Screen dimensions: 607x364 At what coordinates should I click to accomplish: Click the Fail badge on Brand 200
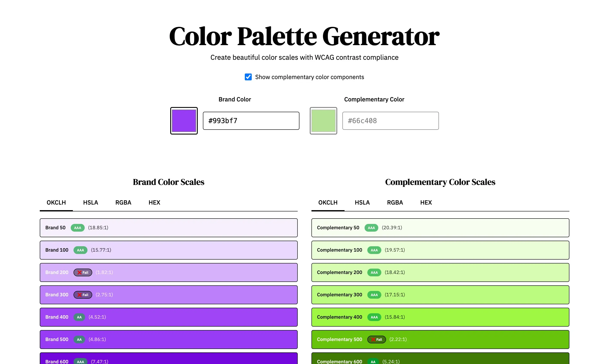pos(83,272)
